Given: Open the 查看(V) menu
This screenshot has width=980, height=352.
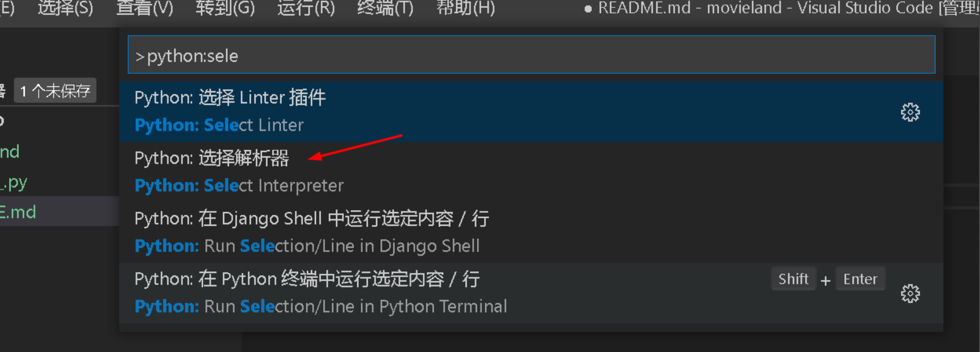Looking at the screenshot, I should [x=145, y=8].
